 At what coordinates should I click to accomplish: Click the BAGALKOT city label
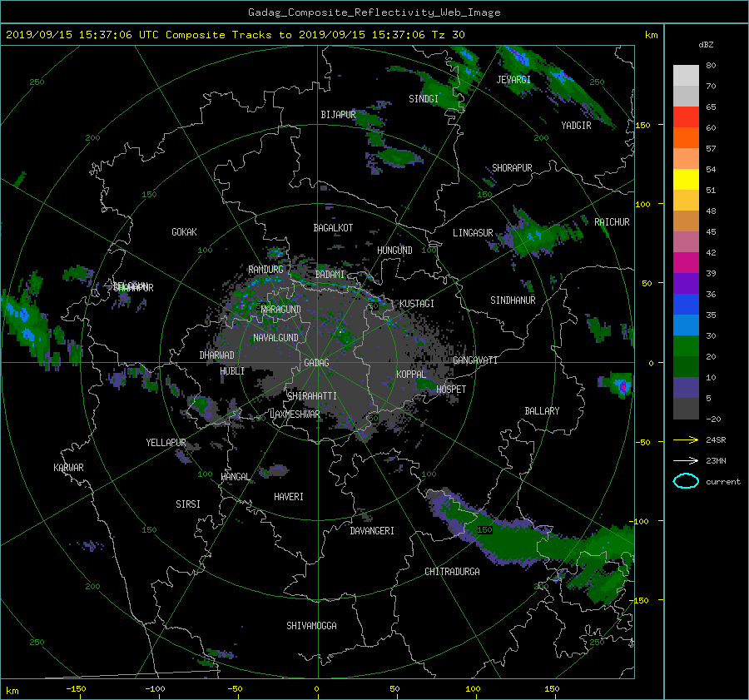pyautogui.click(x=333, y=228)
